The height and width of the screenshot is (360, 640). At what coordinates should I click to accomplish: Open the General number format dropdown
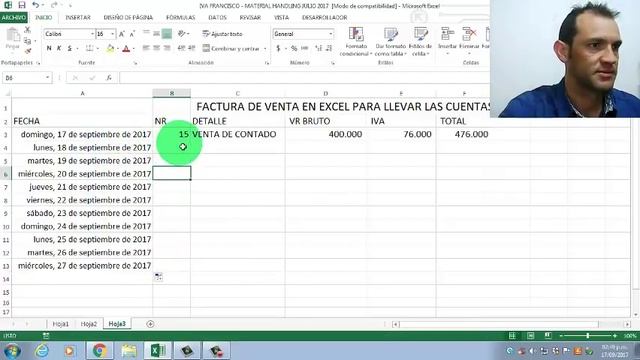(331, 34)
